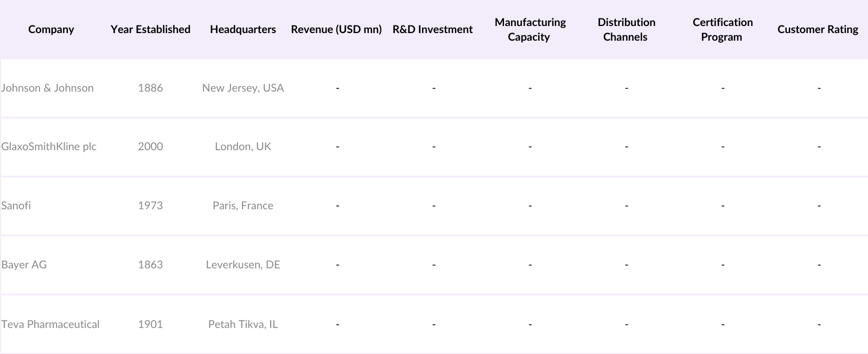The height and width of the screenshot is (354, 868).
Task: Click the Leverkusen, DE cell
Action: pos(242,265)
